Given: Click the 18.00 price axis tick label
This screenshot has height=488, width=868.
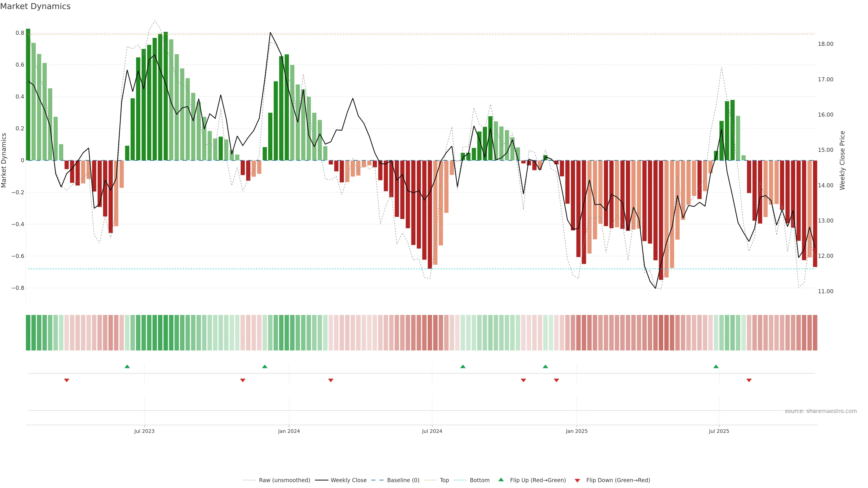Looking at the screenshot, I should point(825,44).
